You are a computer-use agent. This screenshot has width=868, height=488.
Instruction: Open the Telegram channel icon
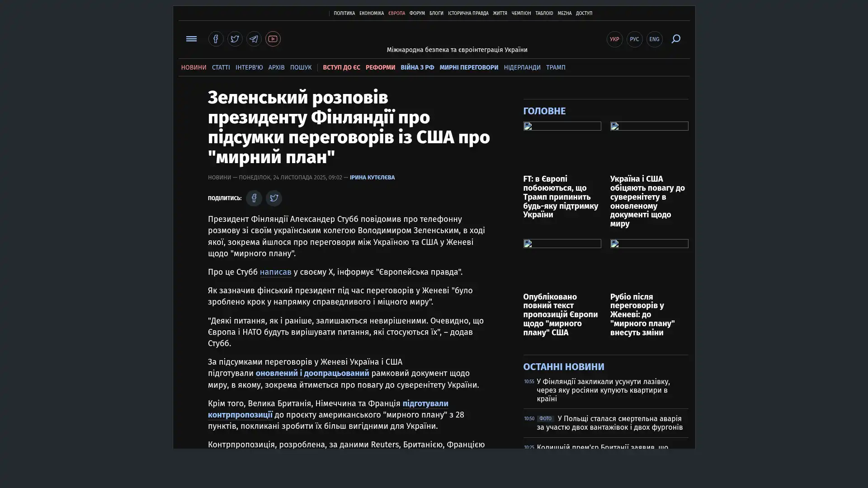tap(254, 39)
